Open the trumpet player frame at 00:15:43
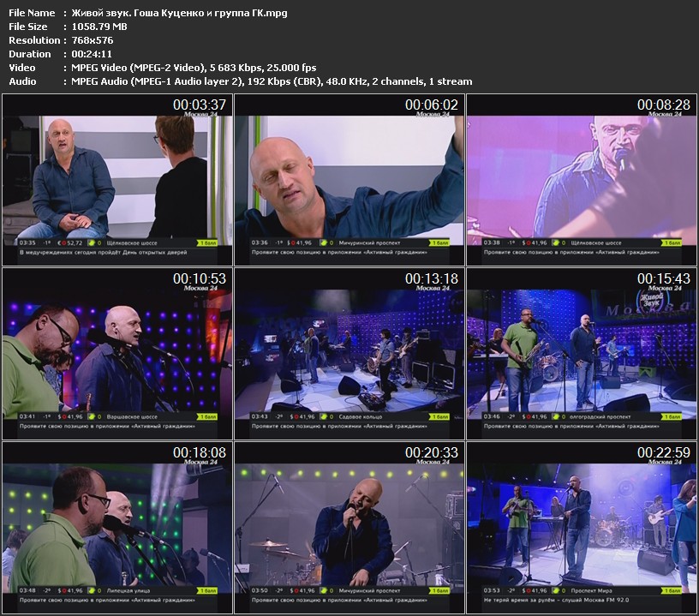 point(581,351)
